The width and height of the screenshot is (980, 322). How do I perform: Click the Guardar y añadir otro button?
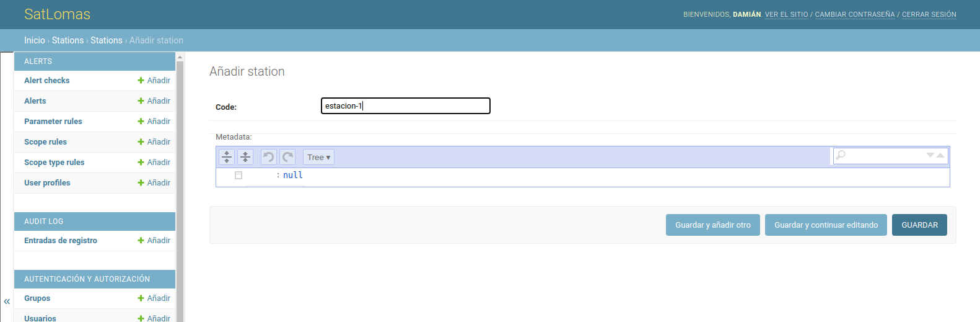[x=713, y=225]
